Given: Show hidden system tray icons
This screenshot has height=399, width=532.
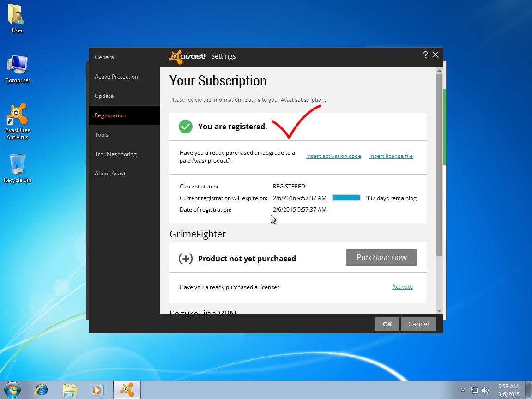Looking at the screenshot, I should point(463,391).
